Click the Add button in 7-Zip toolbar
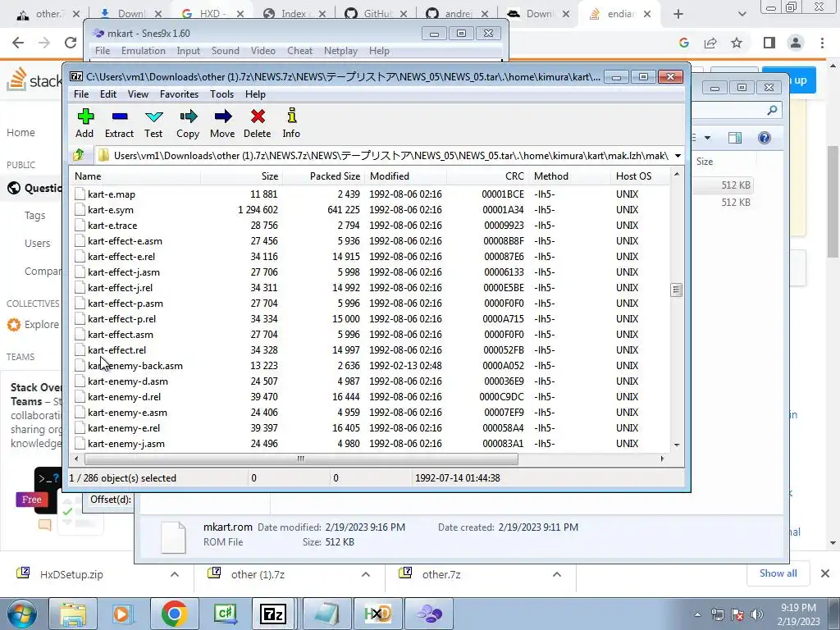This screenshot has width=840, height=630. click(x=84, y=123)
